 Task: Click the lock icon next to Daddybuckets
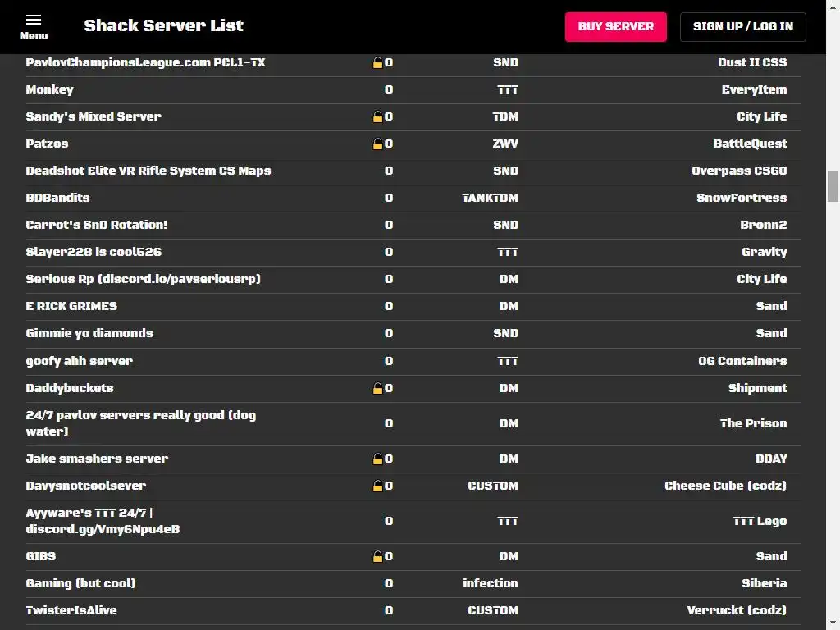[377, 388]
